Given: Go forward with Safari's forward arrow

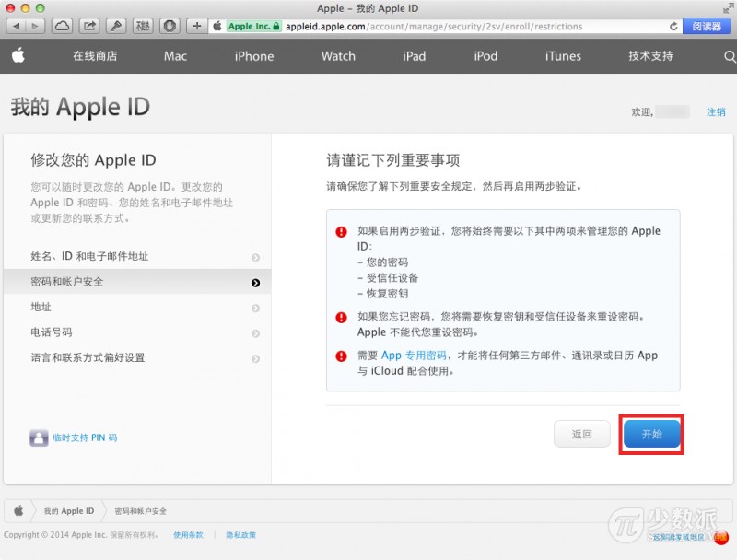Looking at the screenshot, I should pyautogui.click(x=35, y=26).
